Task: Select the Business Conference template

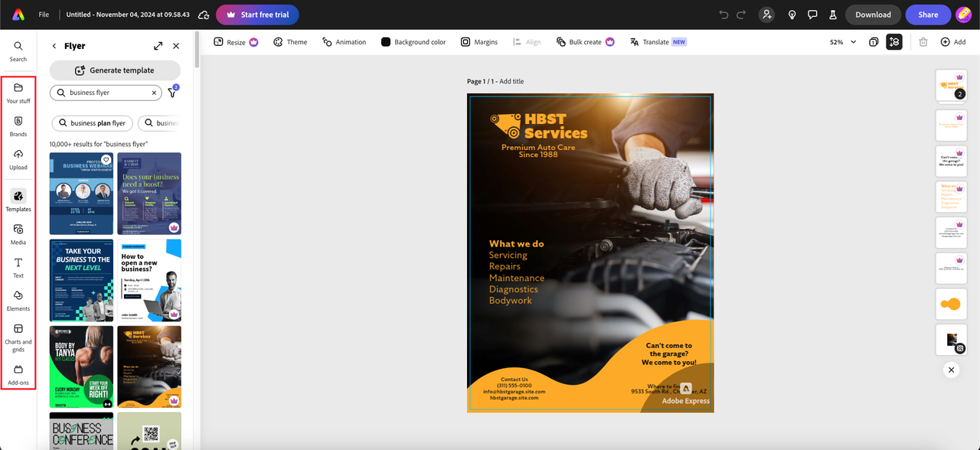Action: [81, 431]
